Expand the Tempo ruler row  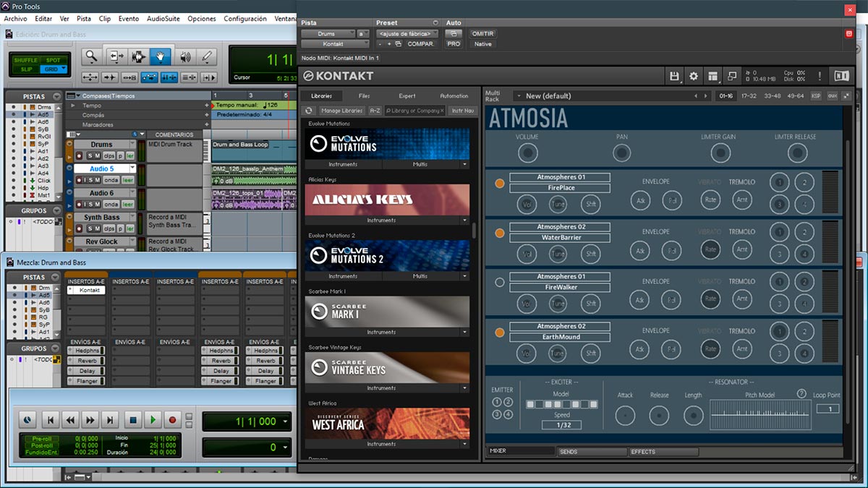pos(72,106)
